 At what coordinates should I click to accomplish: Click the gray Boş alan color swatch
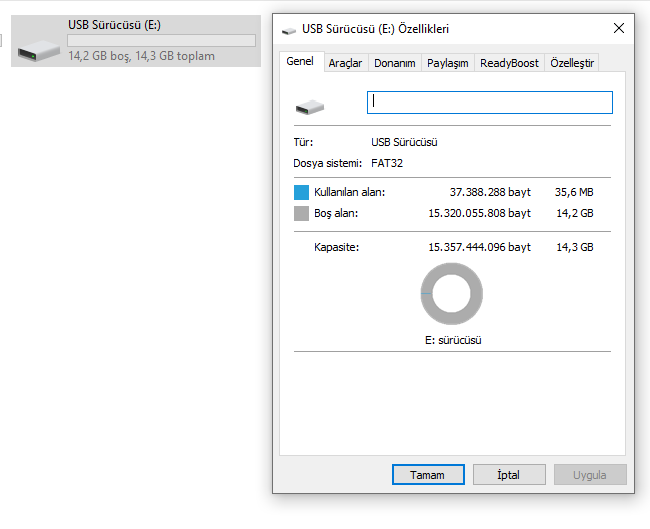click(x=302, y=213)
